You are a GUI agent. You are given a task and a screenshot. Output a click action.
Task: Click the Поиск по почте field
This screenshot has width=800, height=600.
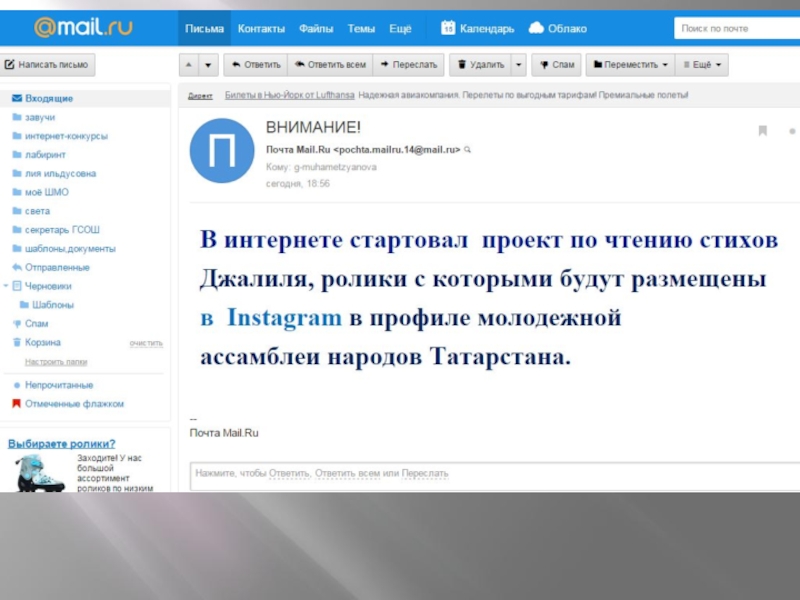tap(736, 29)
